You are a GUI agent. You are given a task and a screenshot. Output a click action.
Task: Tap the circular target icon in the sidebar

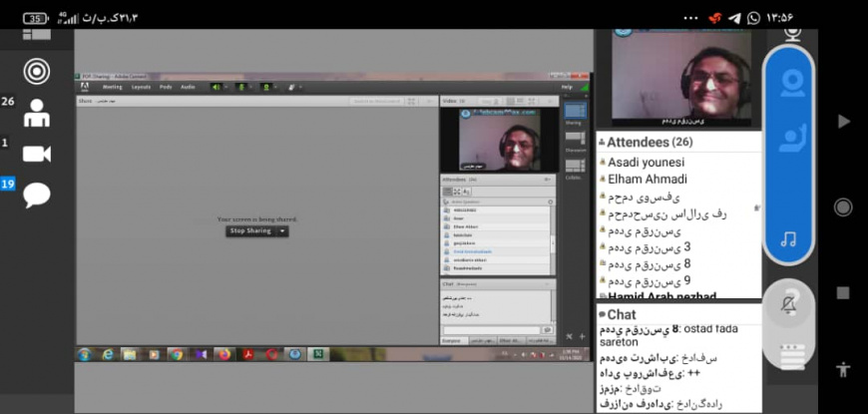(37, 71)
